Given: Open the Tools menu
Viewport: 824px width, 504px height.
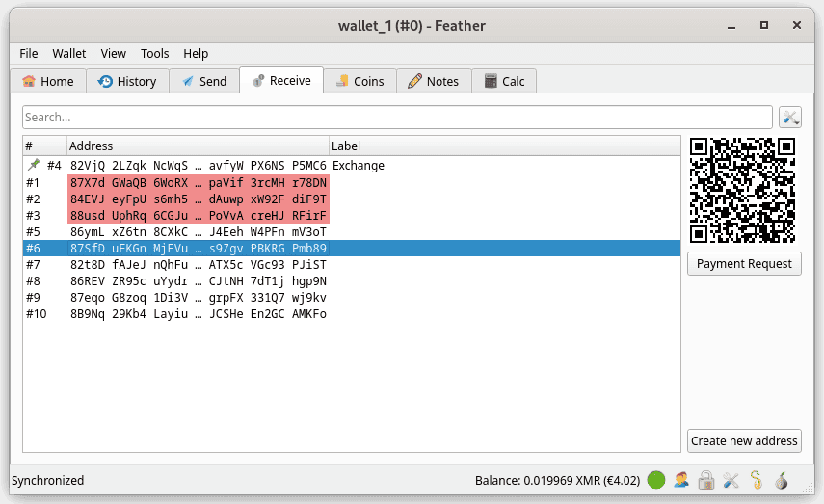Looking at the screenshot, I should click(x=154, y=54).
